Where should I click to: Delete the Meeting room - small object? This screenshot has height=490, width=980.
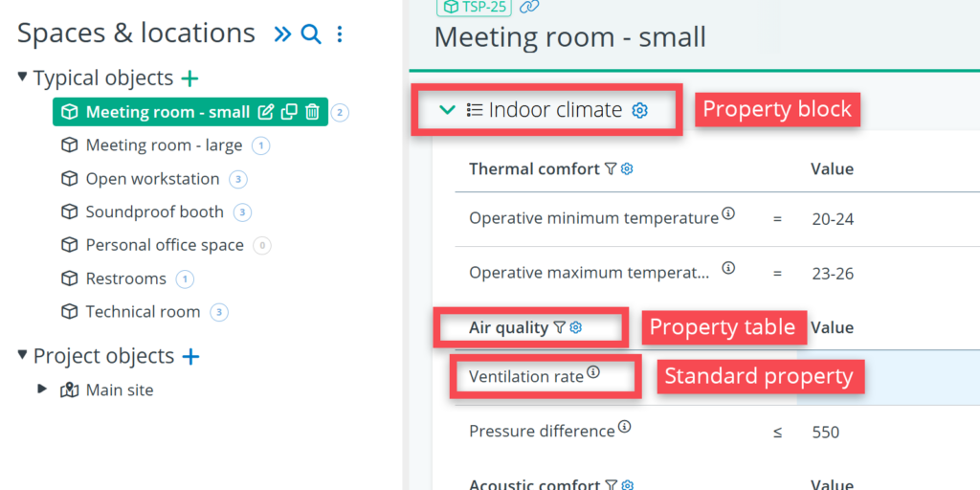312,112
